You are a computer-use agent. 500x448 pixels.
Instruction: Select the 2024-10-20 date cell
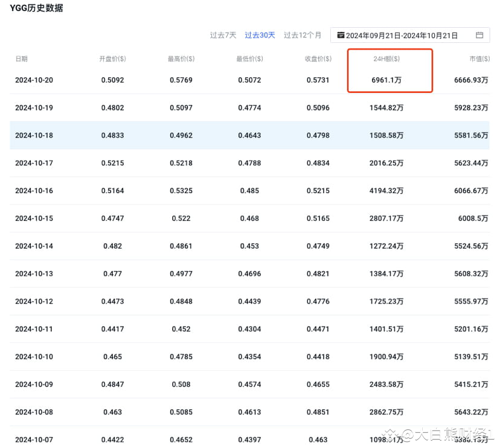[x=34, y=80]
